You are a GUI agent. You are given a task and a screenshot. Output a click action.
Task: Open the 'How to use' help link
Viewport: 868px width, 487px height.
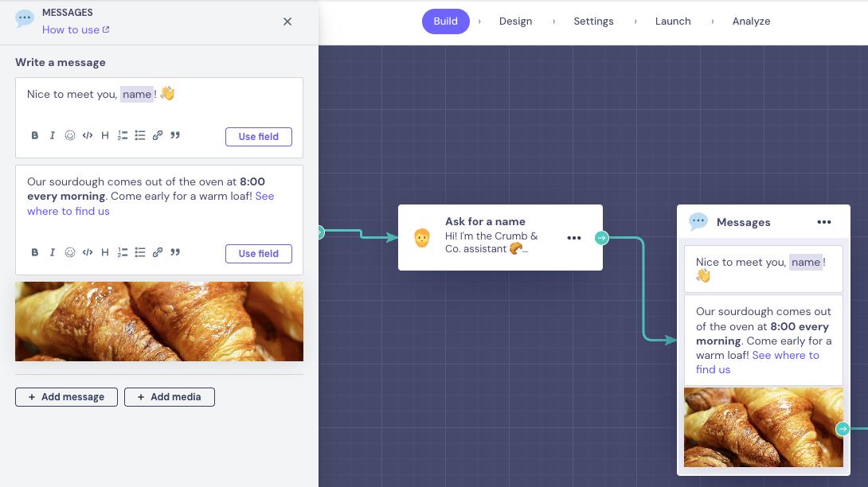coord(76,30)
